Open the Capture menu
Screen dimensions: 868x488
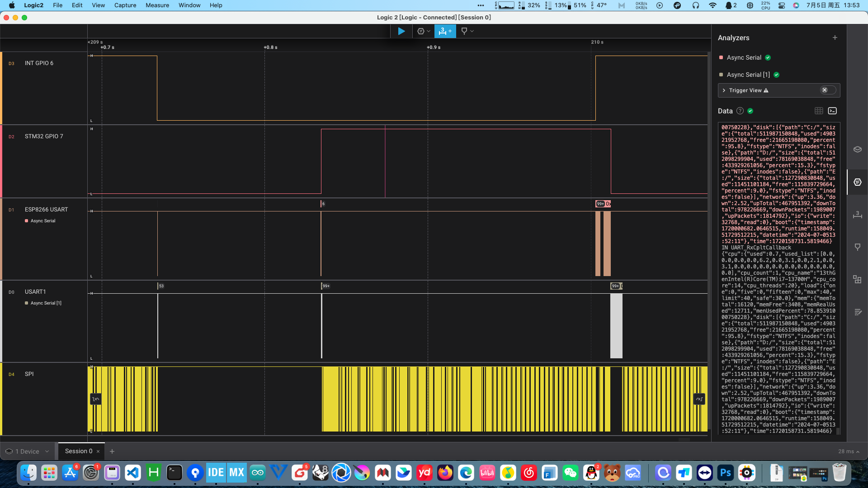tap(125, 5)
